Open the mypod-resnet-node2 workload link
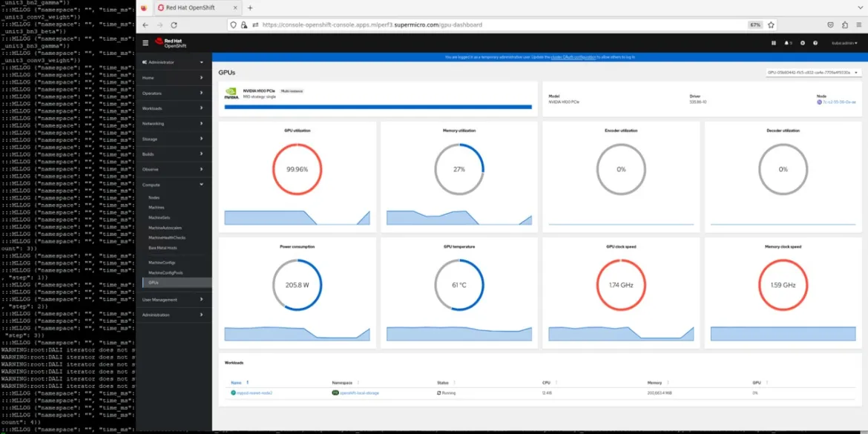The width and height of the screenshot is (868, 434). 254,393
